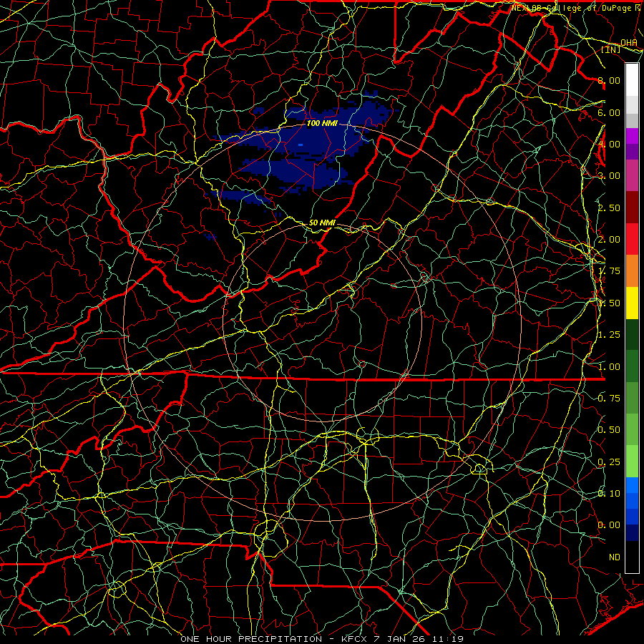
Task: Select the black ND swatch in the legend
Action: (632, 557)
